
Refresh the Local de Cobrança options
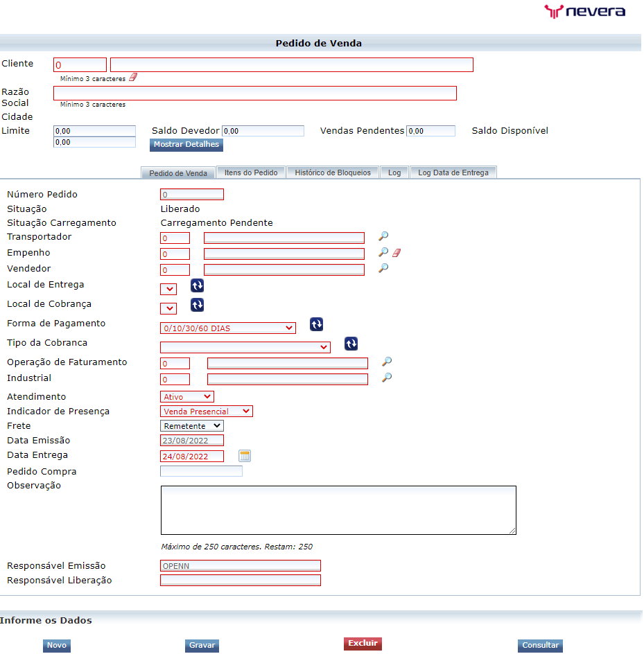197,305
